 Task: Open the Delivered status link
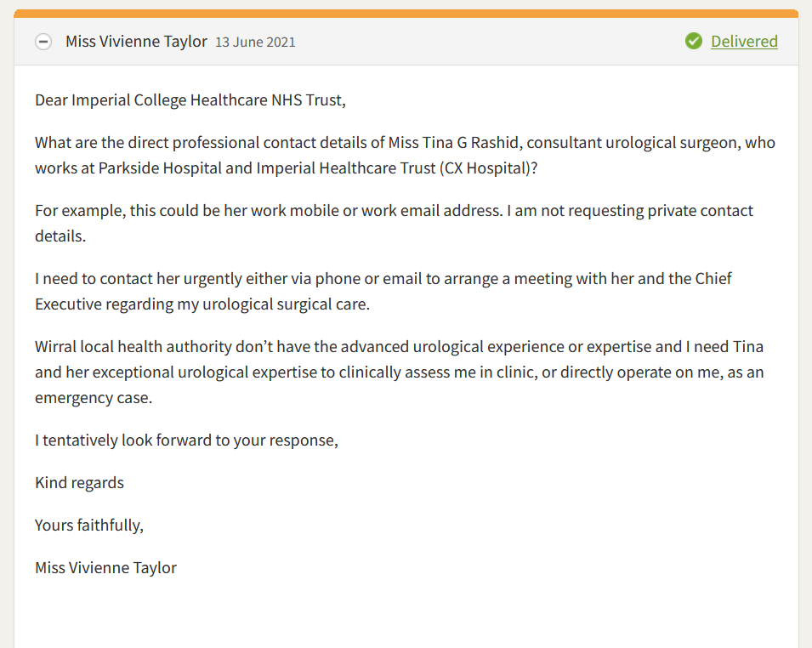click(744, 41)
